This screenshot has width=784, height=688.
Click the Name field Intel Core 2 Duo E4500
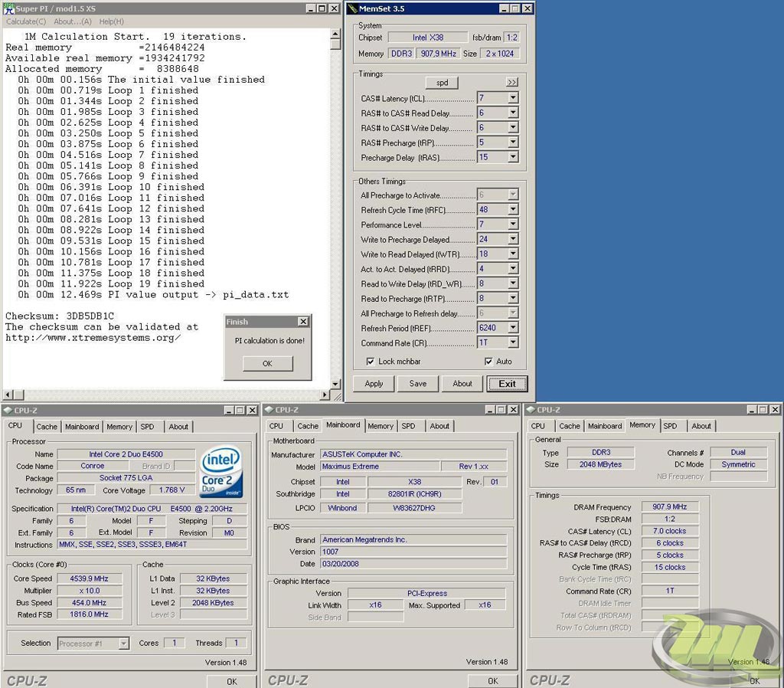click(x=126, y=454)
